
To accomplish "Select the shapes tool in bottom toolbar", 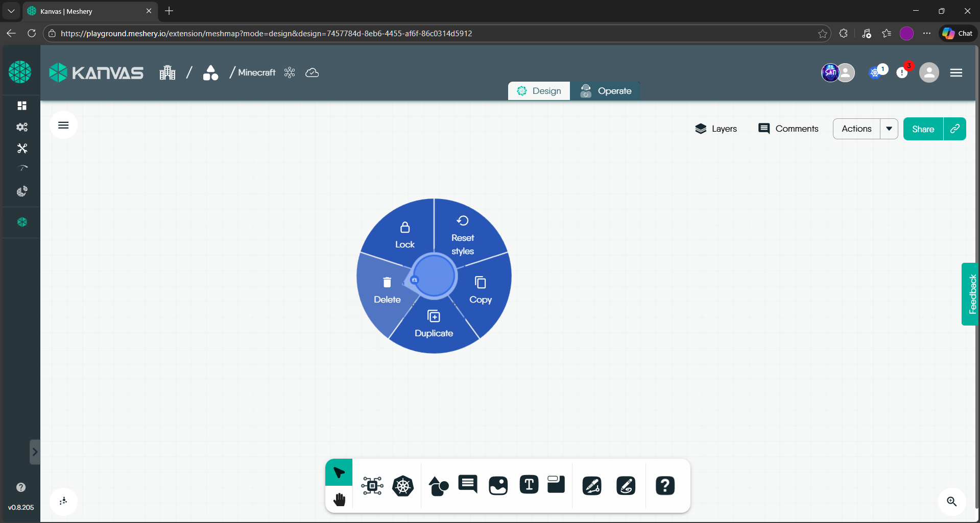I will (x=438, y=486).
